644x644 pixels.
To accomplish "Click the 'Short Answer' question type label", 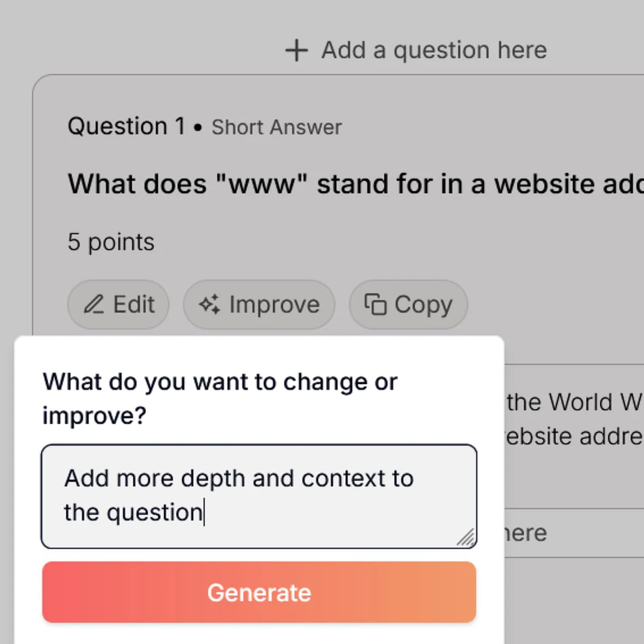I will (x=276, y=127).
